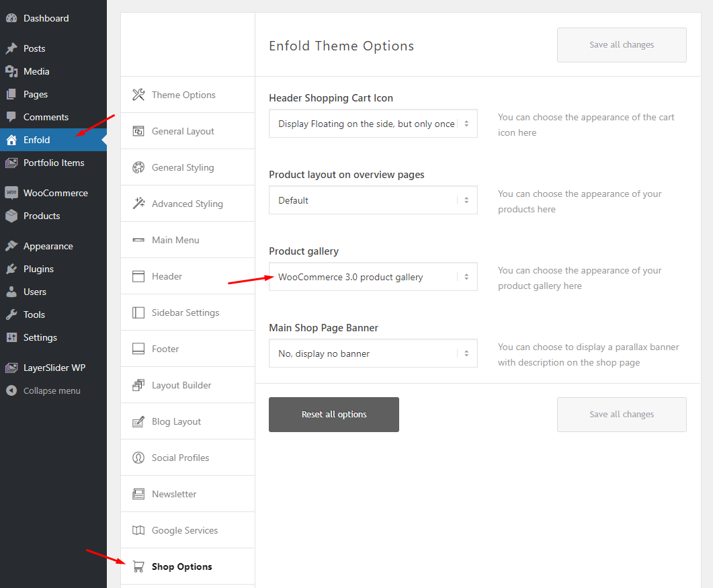Viewport: 713px width, 588px height.
Task: Select Shop Options tab label
Action: coord(182,566)
